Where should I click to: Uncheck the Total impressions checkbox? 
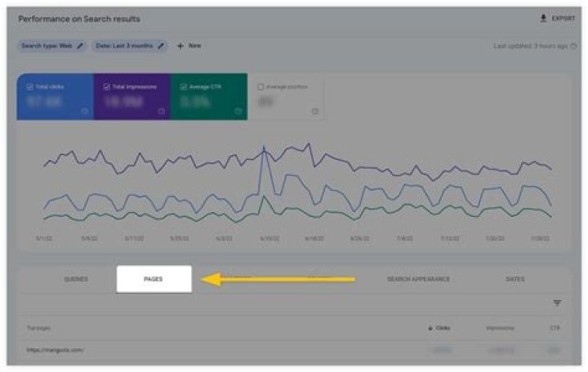coord(107,86)
